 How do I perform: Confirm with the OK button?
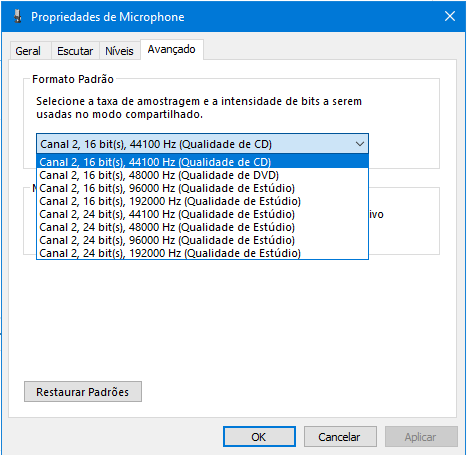[259, 437]
